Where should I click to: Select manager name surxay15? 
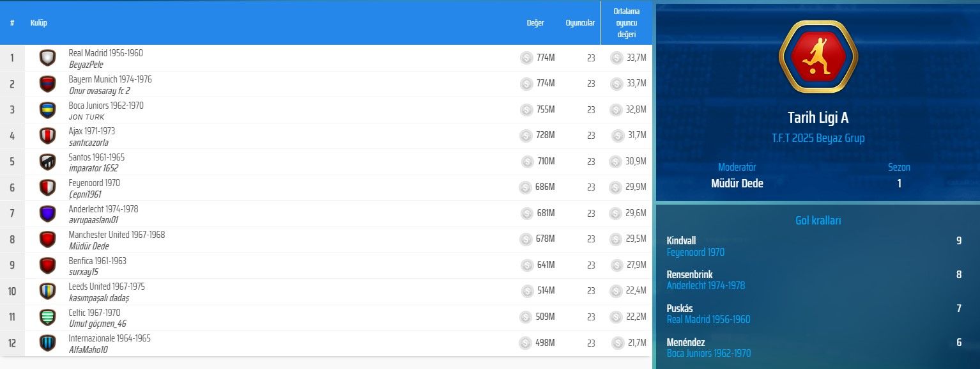tap(84, 272)
